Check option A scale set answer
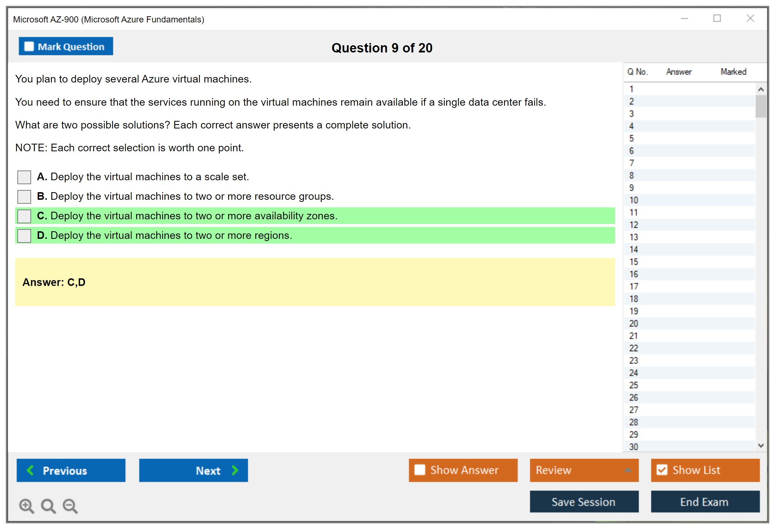 pyautogui.click(x=24, y=177)
